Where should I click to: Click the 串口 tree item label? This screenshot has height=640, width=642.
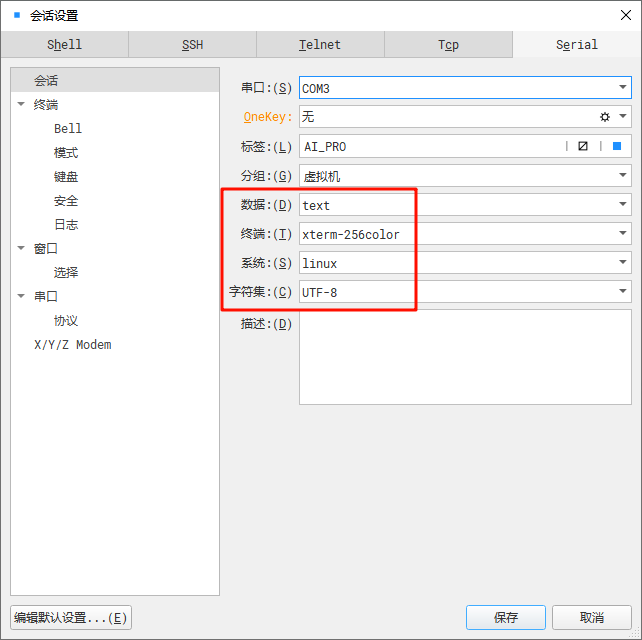[46, 296]
